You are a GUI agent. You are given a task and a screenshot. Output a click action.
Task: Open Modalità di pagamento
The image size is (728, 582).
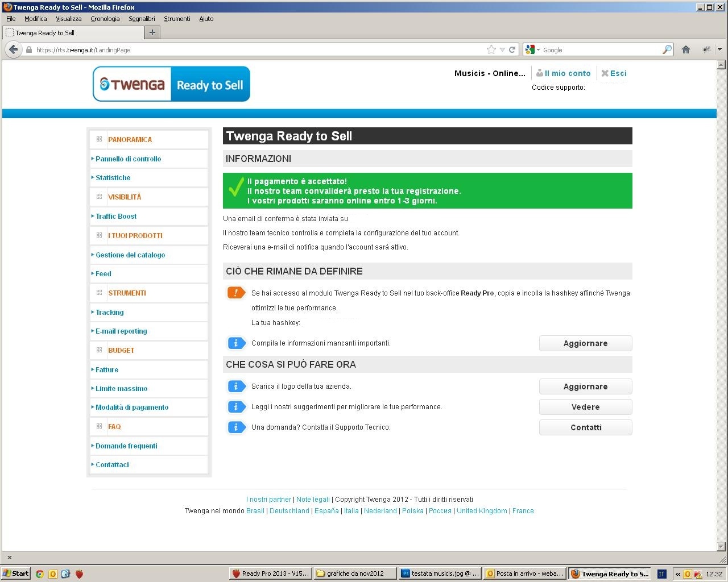(x=132, y=407)
